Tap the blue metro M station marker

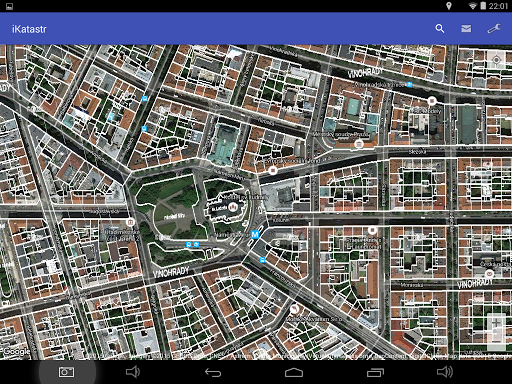click(x=255, y=234)
